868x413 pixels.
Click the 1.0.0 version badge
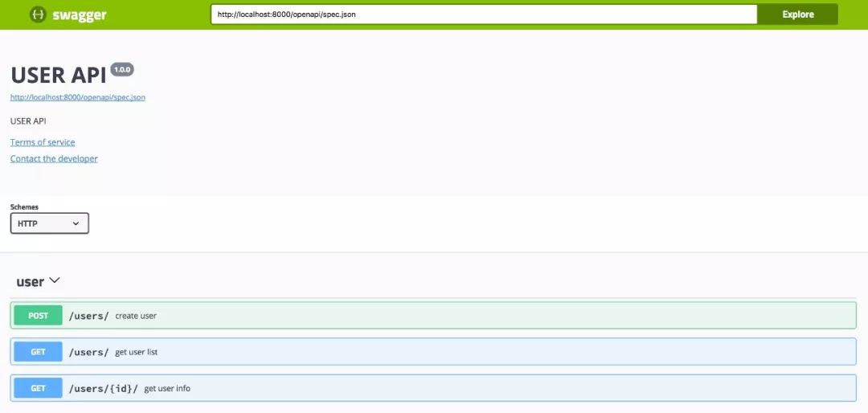[122, 70]
